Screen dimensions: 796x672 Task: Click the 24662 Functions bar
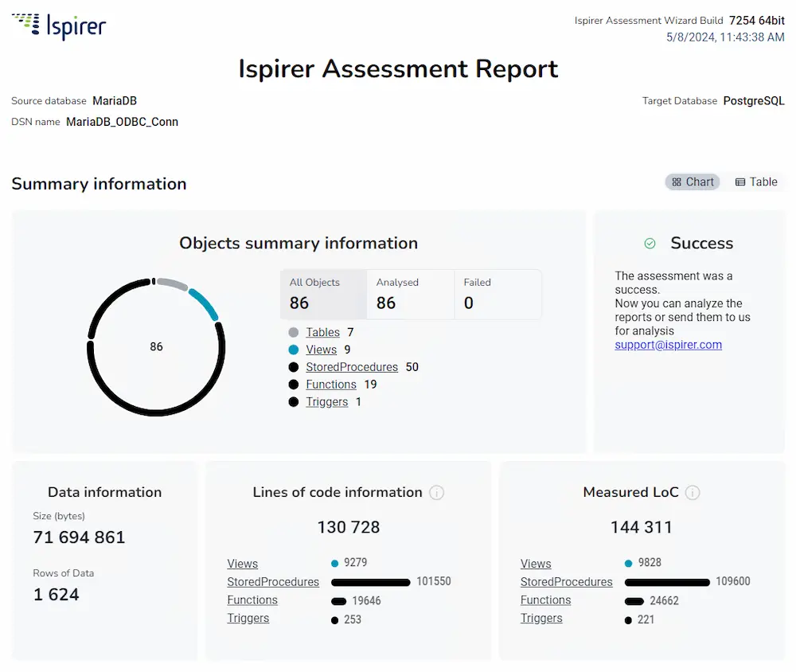tap(634, 601)
